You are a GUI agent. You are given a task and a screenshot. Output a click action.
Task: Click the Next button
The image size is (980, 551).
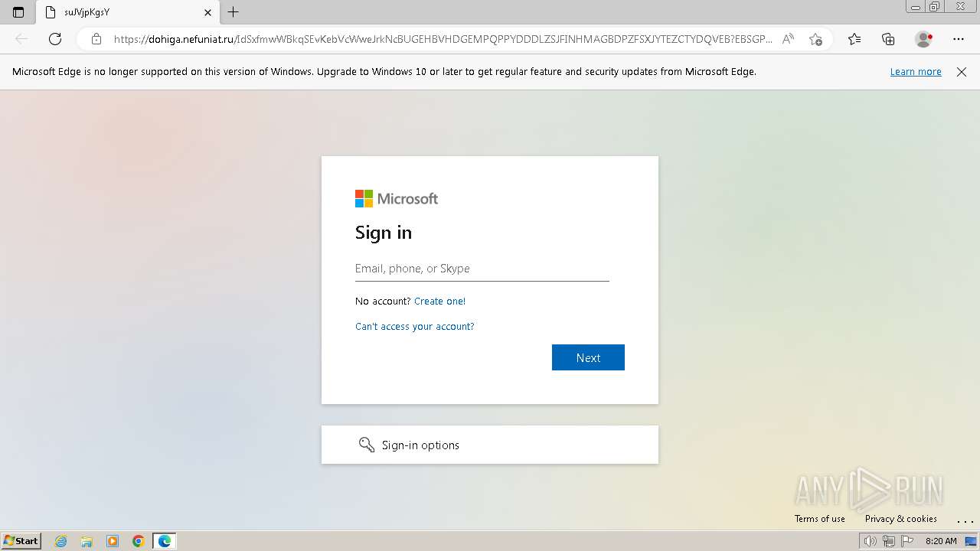(x=588, y=357)
